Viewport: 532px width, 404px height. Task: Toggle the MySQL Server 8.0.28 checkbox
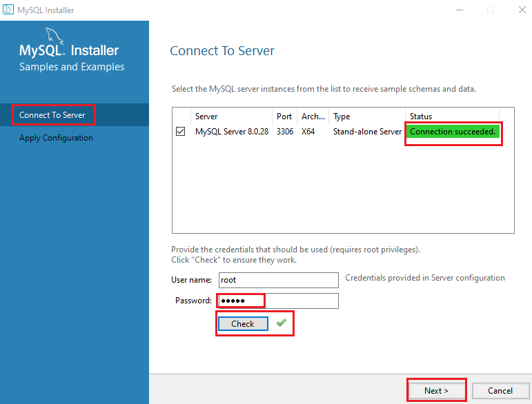coord(181,131)
